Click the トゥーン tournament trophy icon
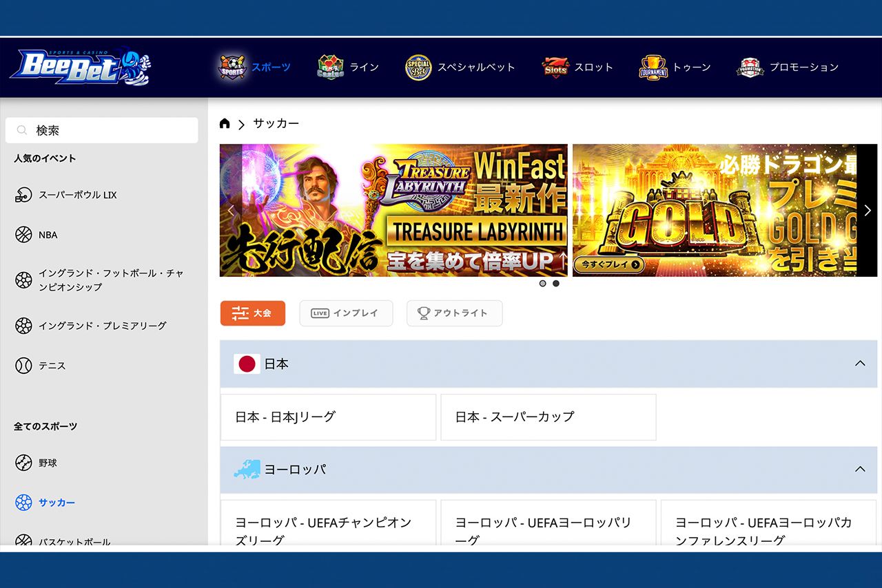 coord(652,67)
